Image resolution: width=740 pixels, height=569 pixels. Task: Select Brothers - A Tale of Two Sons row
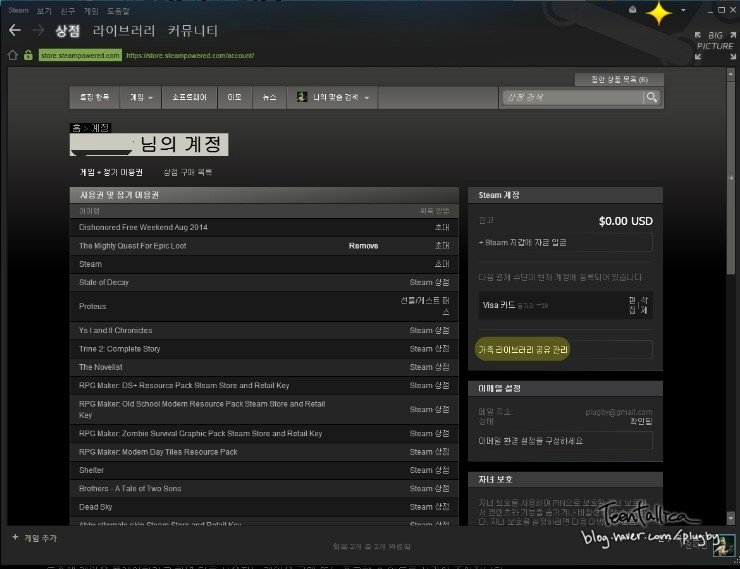[x=264, y=488]
